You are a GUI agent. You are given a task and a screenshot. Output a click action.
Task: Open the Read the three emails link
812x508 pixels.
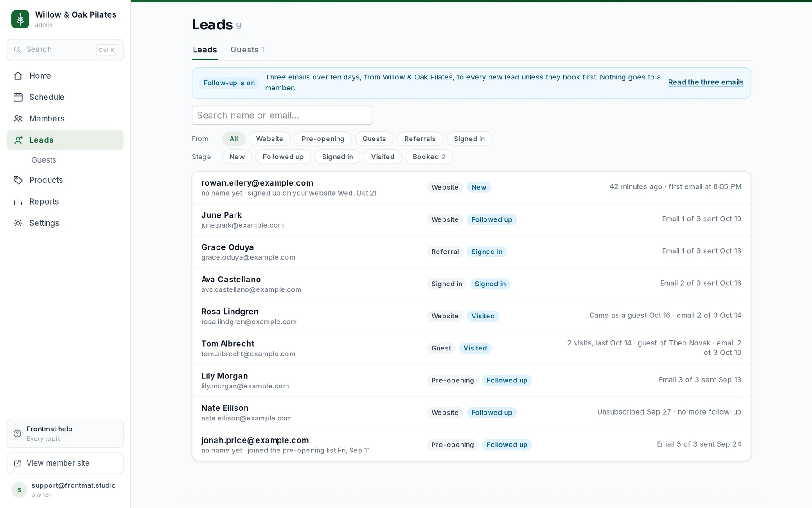tap(706, 82)
